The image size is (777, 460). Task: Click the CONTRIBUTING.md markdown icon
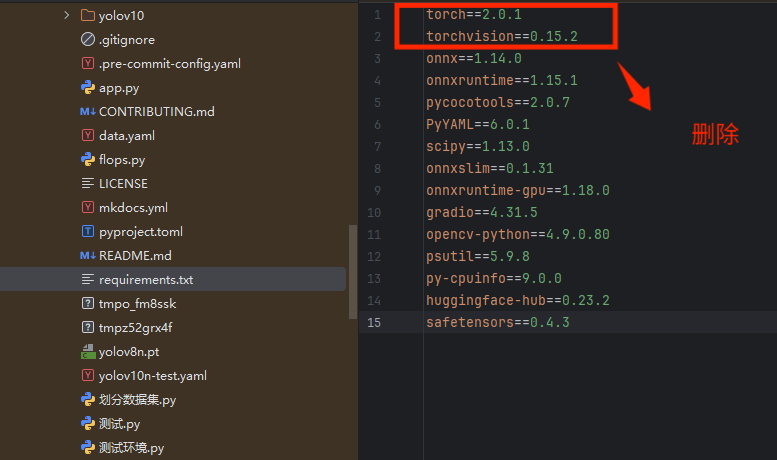(88, 112)
